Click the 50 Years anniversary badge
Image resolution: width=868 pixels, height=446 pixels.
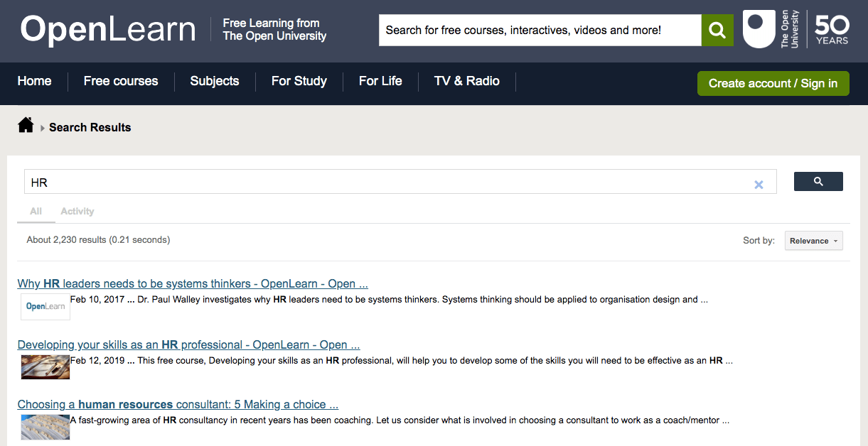831,29
